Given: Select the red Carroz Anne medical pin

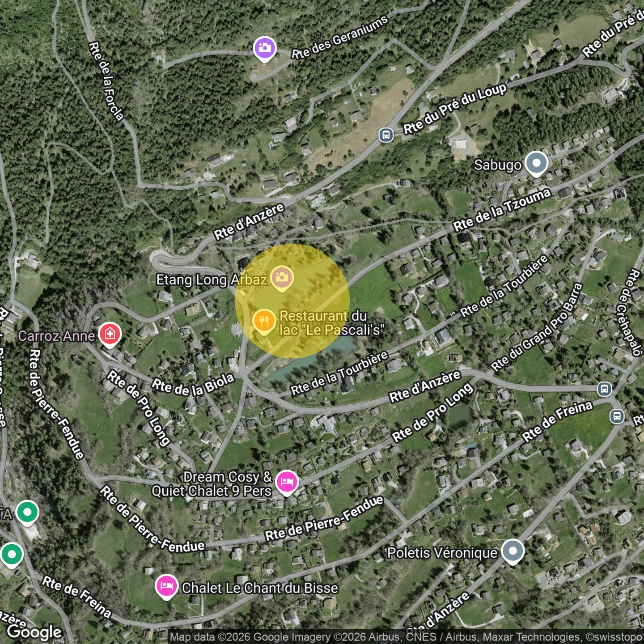Looking at the screenshot, I should point(110,334).
